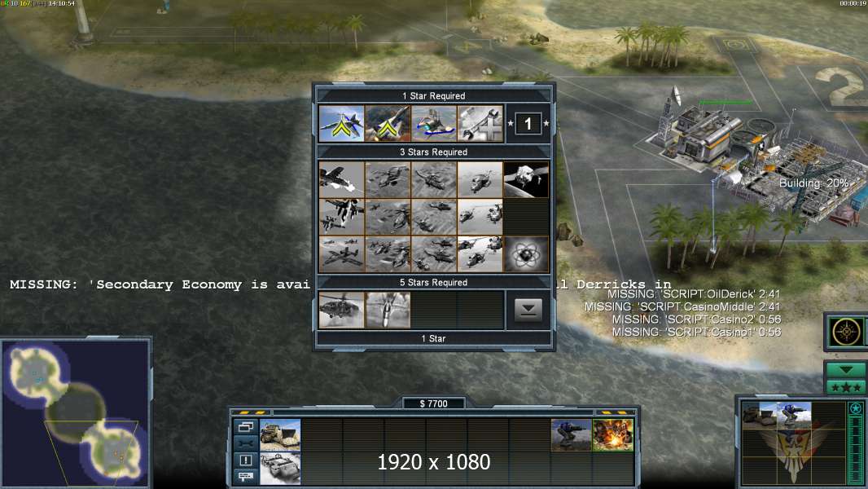Click the wrench button in command bar
This screenshot has width=868, height=489.
click(x=245, y=443)
